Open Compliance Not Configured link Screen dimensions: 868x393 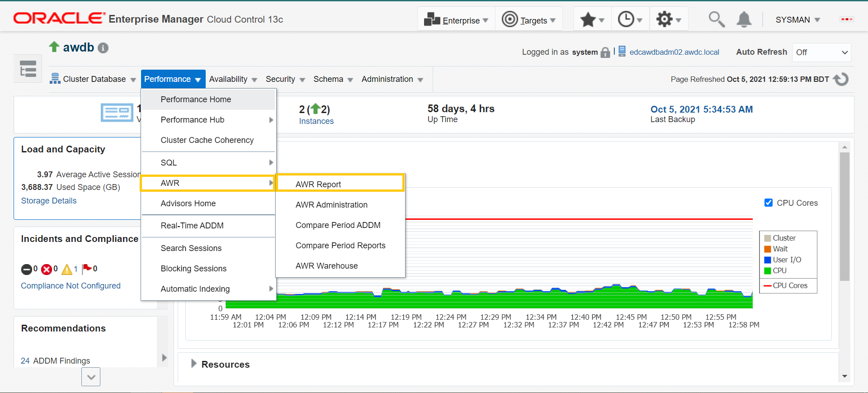tap(71, 286)
